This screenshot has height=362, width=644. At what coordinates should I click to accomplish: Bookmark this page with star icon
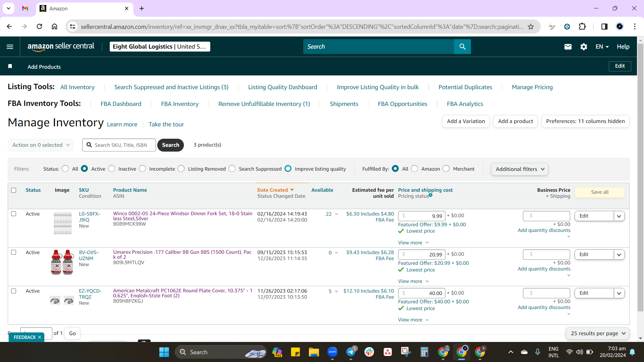[531, 26]
